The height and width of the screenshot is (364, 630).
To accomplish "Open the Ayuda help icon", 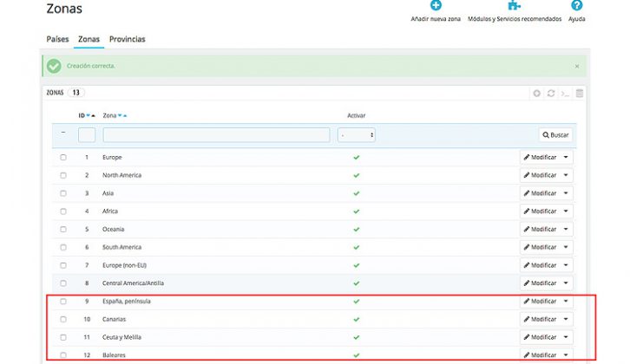I will point(576,6).
